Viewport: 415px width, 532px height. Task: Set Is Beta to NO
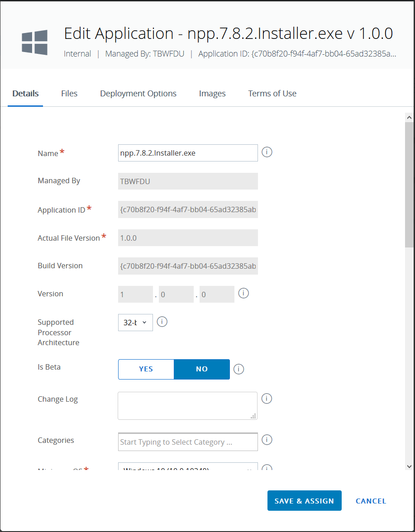(202, 369)
